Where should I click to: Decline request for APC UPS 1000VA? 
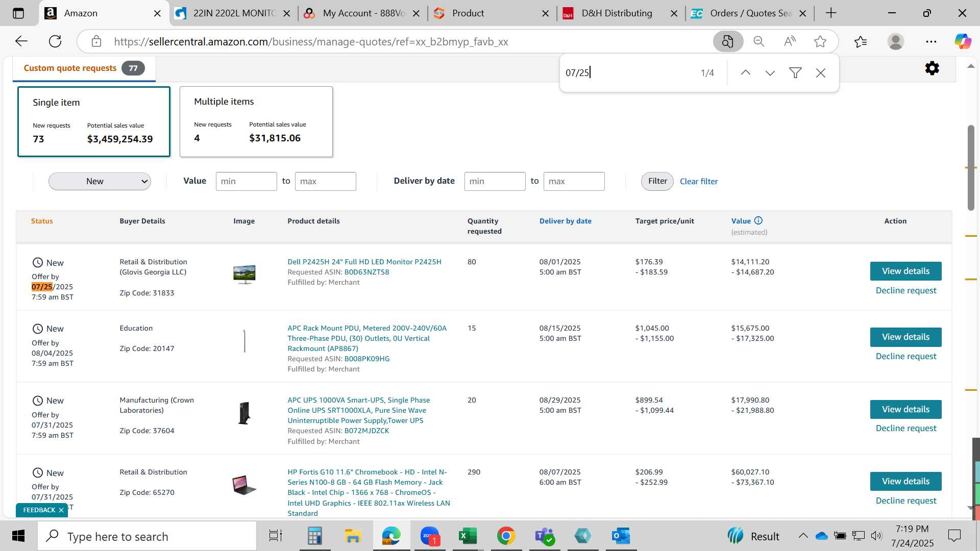[x=906, y=428]
